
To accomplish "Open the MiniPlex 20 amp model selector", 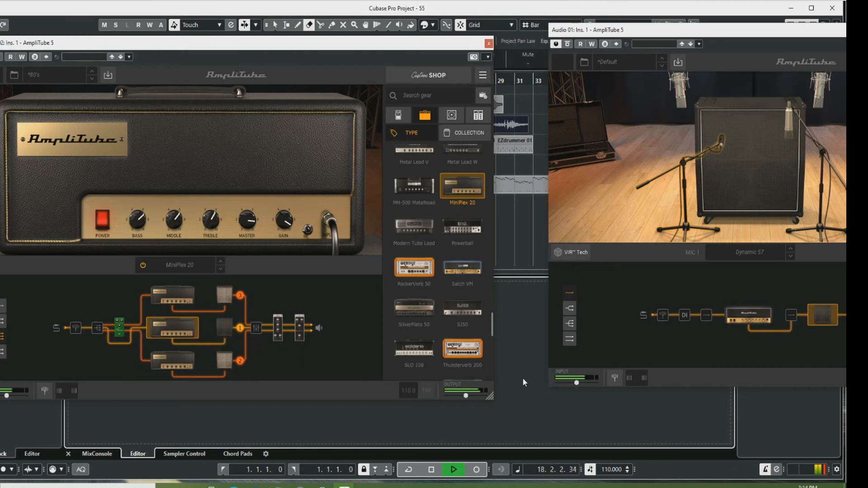I will click(x=179, y=265).
